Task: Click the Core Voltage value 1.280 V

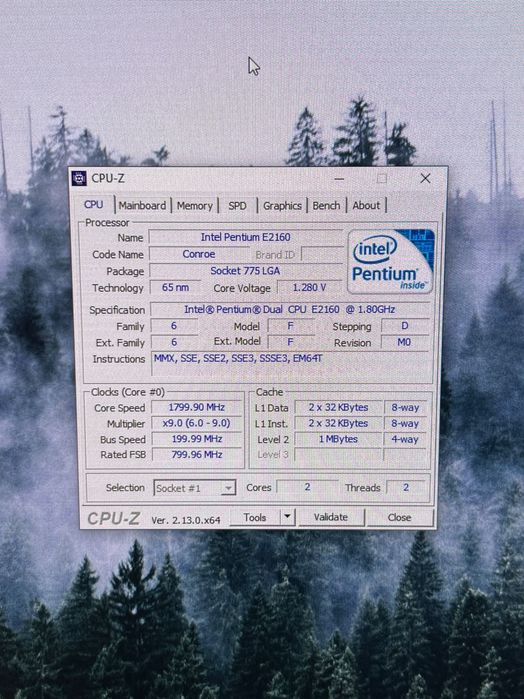Action: 309,288
